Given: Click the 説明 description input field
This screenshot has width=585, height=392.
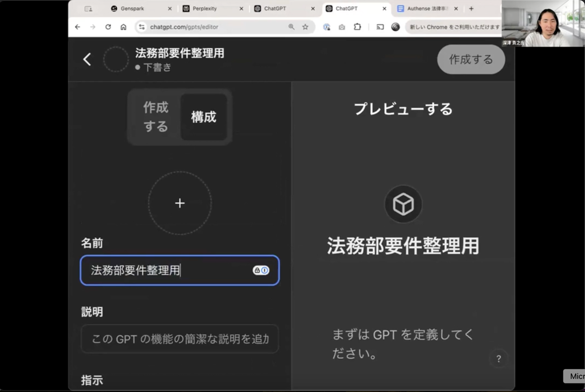Looking at the screenshot, I should 180,339.
